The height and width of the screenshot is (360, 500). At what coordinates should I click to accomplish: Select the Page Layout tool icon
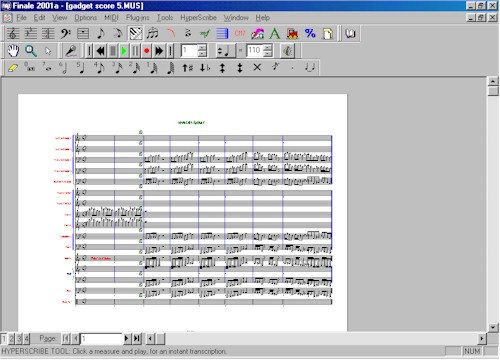point(327,33)
